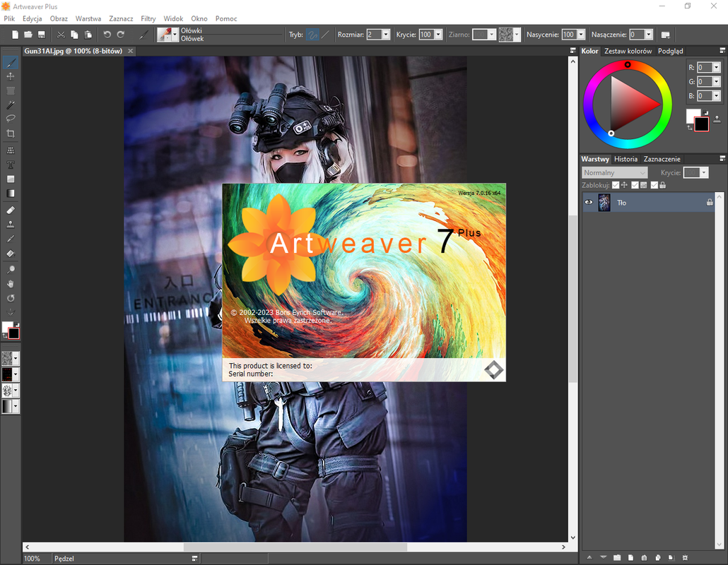This screenshot has height=565, width=728.
Task: Click the Tło layer thumbnail
Action: 604,203
